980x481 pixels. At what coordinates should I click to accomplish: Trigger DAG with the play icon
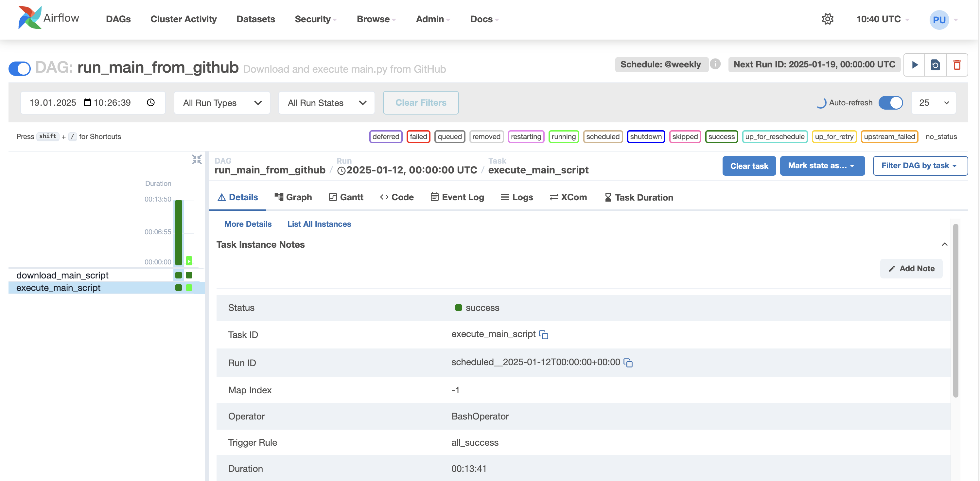coord(915,65)
